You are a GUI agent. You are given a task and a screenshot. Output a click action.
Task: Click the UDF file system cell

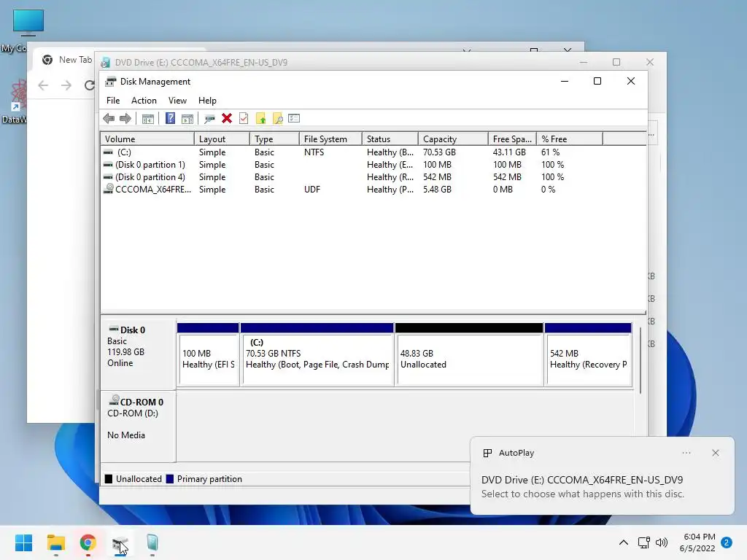click(x=312, y=190)
